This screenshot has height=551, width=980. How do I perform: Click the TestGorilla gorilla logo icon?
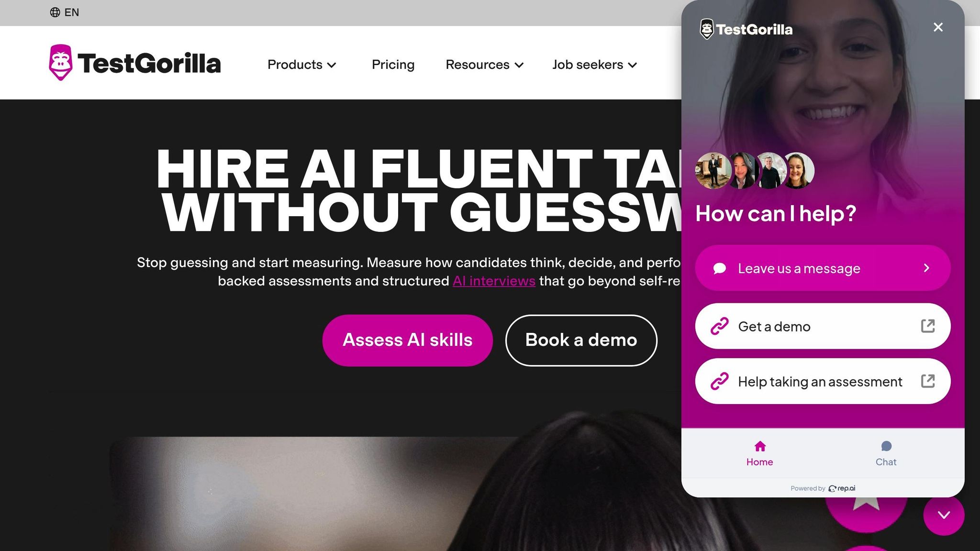click(x=61, y=63)
